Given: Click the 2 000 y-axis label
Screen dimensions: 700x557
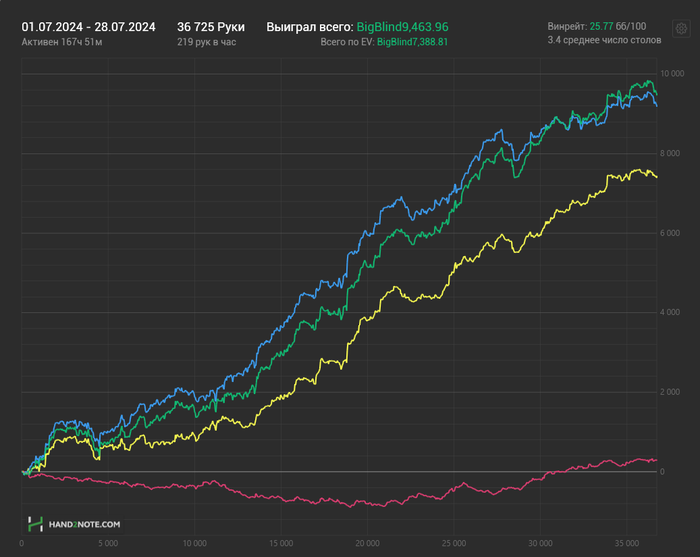Looking at the screenshot, I should pos(670,392).
